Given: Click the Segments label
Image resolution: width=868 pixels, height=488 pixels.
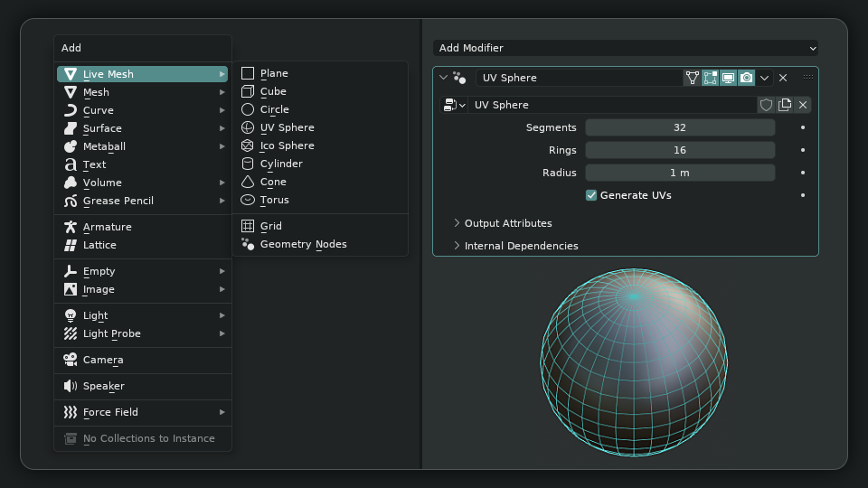Looking at the screenshot, I should (551, 127).
